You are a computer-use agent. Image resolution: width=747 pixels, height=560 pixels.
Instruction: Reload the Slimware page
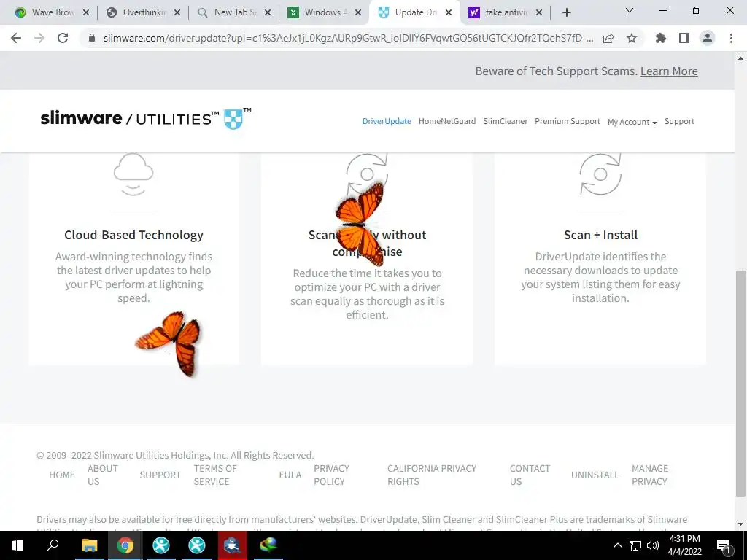[63, 38]
